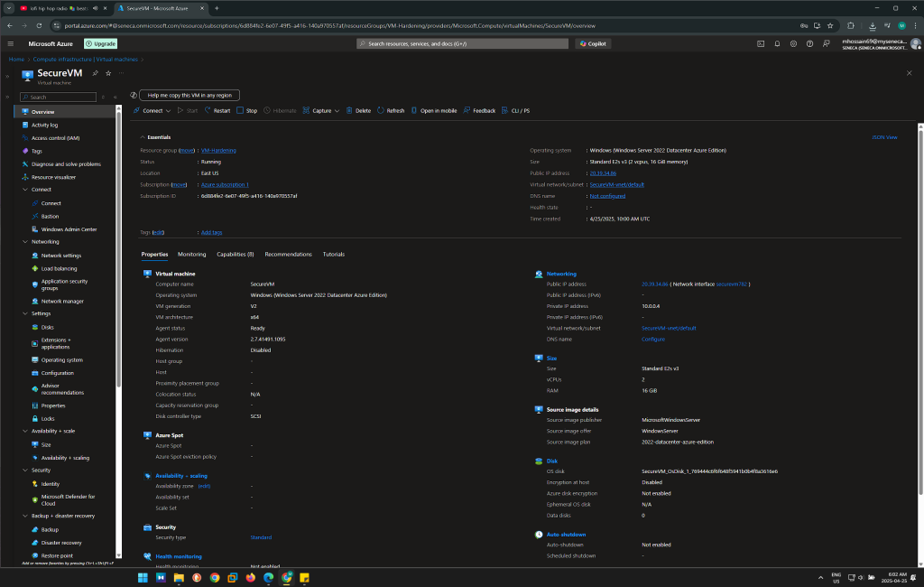Open the SecureVM more options ellipsis
This screenshot has height=587, width=924.
122,73
